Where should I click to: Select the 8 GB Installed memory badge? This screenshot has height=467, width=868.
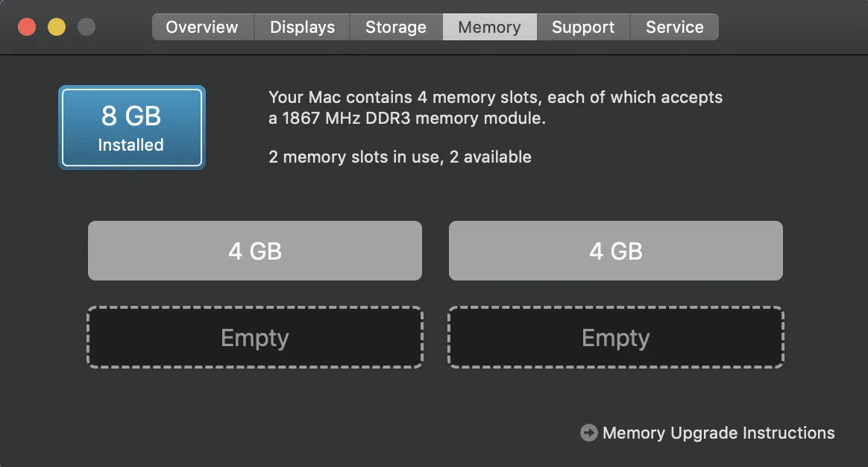click(131, 127)
